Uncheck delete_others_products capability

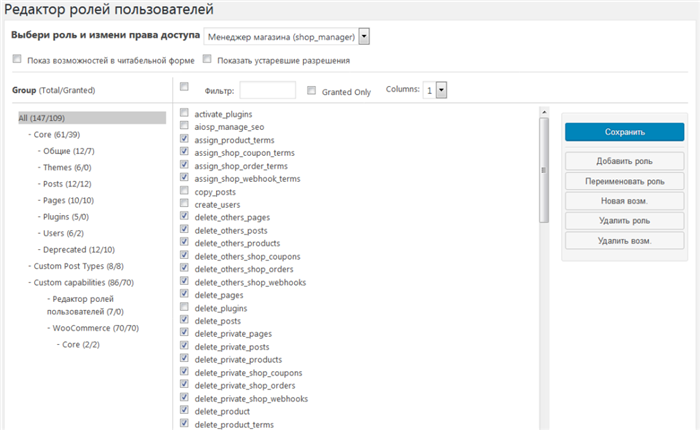pos(184,242)
